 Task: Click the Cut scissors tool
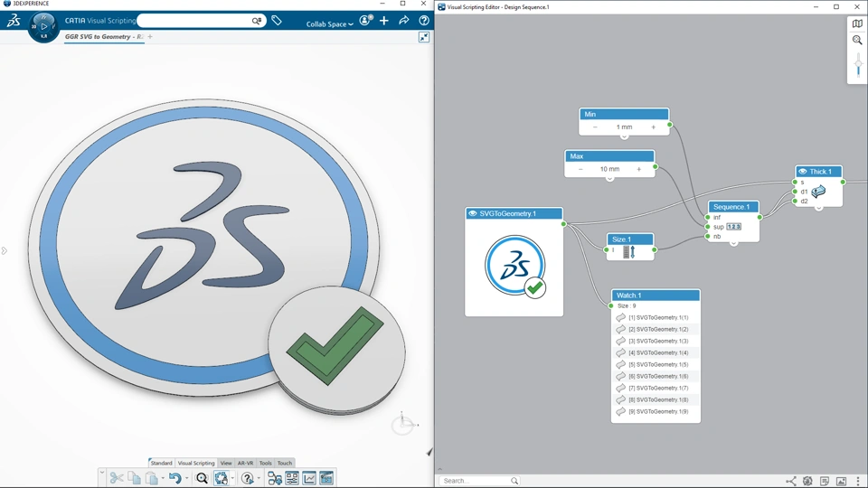[x=117, y=478]
